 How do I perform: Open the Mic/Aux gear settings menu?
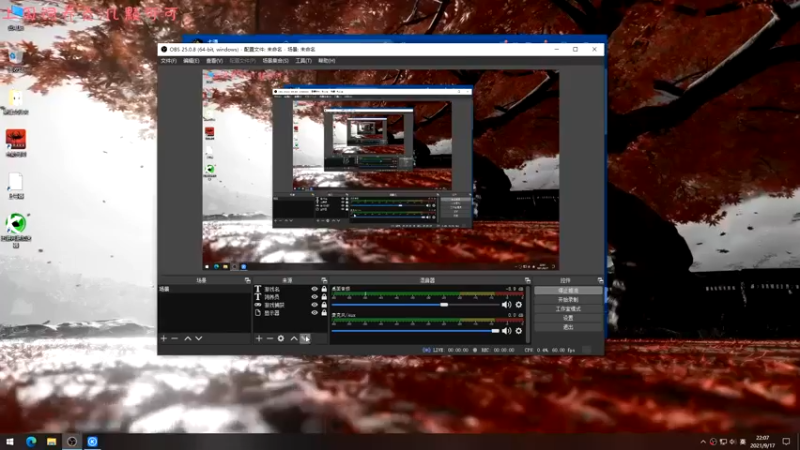coord(518,330)
